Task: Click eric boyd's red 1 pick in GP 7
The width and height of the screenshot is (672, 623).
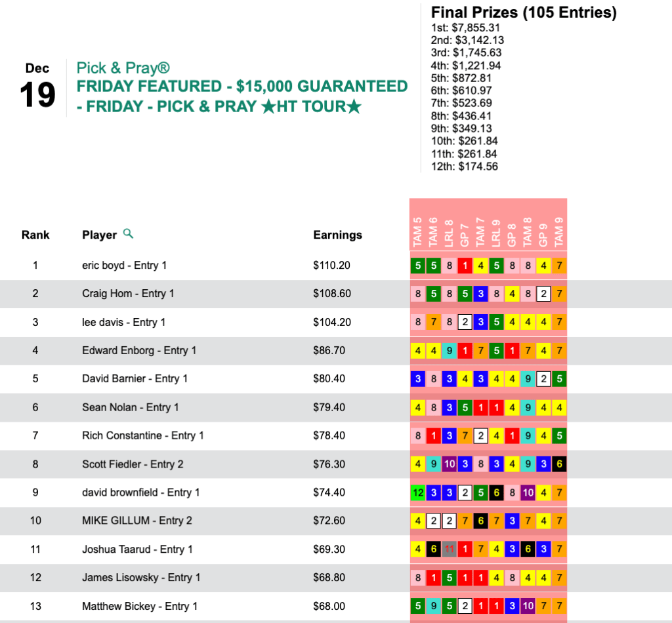Action: point(465,266)
